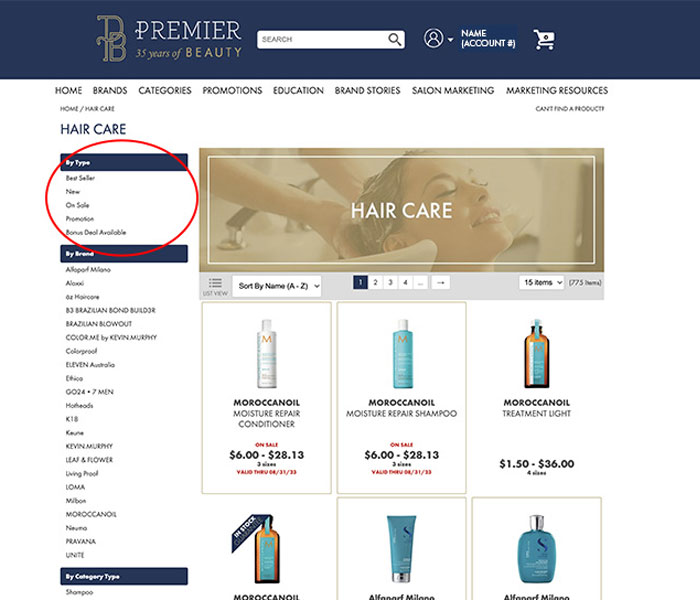The height and width of the screenshot is (600, 700).
Task: Click the user account profile icon
Action: tap(433, 38)
